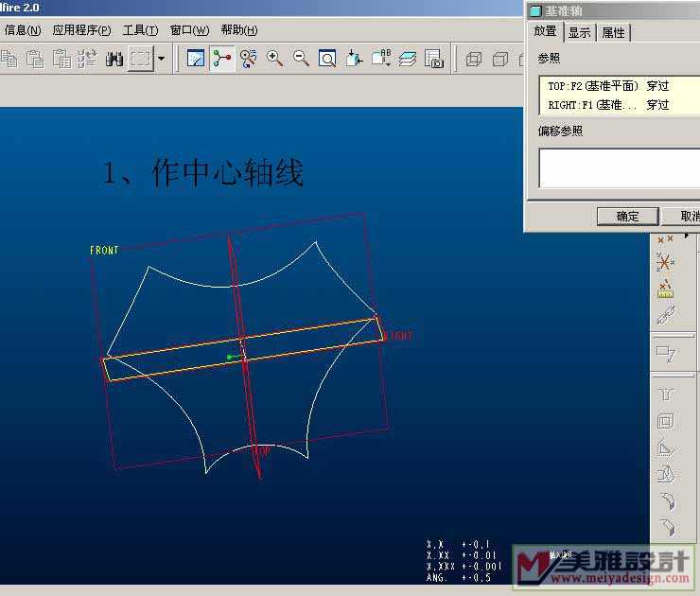Image resolution: width=700 pixels, height=596 pixels.
Task: Click the green drag handle on axis
Action: (x=230, y=358)
